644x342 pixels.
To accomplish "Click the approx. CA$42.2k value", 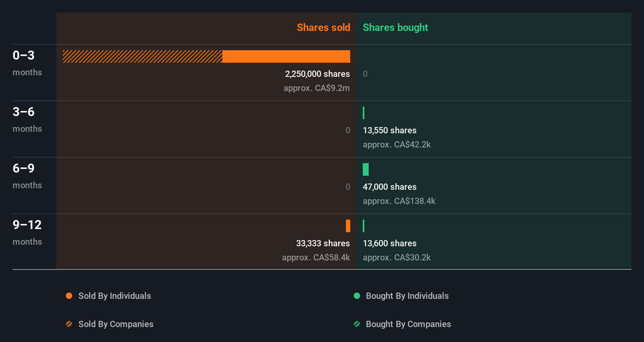I will click(x=397, y=144).
